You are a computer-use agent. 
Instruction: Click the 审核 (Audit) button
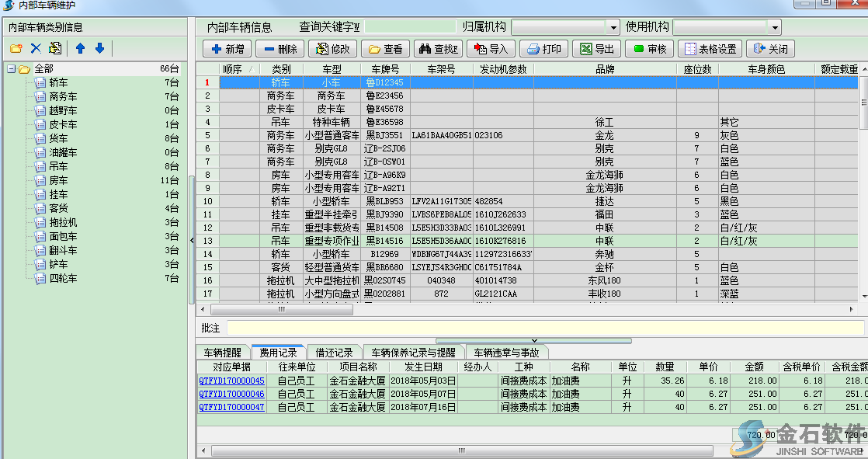tap(649, 49)
